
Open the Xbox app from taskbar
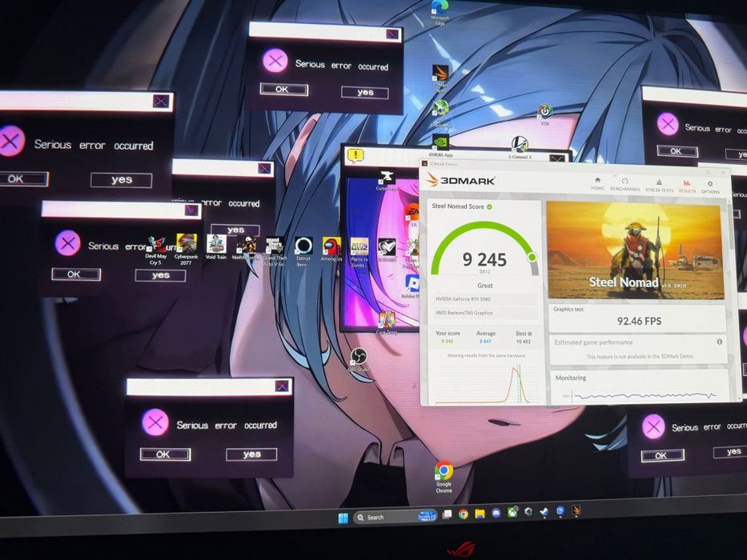click(512, 512)
